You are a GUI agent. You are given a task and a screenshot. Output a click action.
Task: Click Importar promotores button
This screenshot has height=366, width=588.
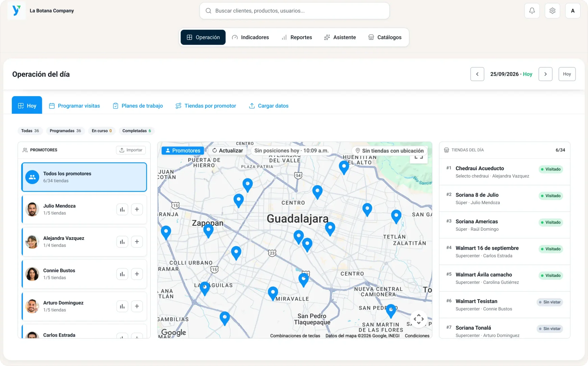(131, 150)
